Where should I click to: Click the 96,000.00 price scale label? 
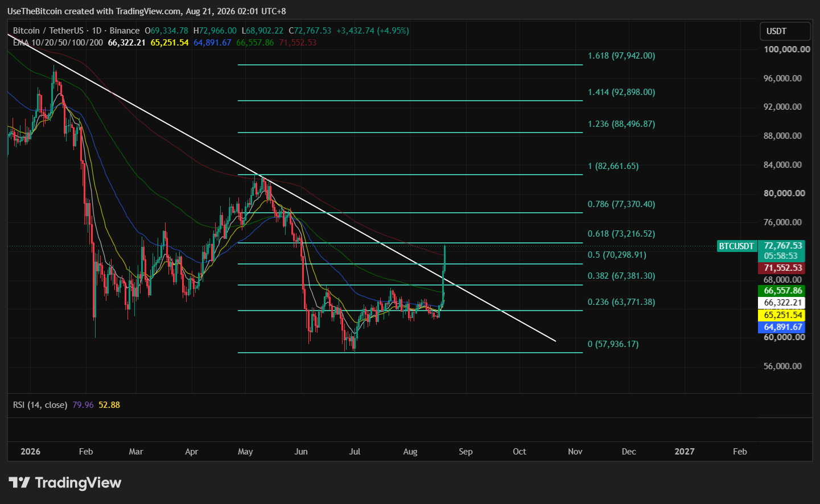(x=782, y=79)
